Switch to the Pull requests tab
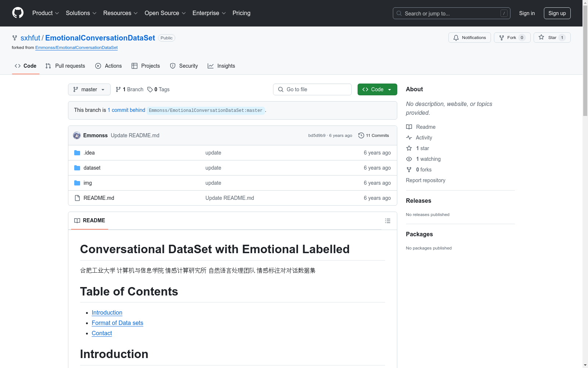588x368 pixels. point(65,66)
